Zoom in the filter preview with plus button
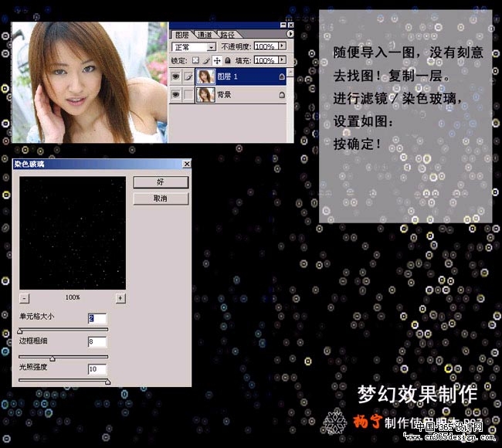This screenshot has width=502, height=448. pyautogui.click(x=120, y=298)
